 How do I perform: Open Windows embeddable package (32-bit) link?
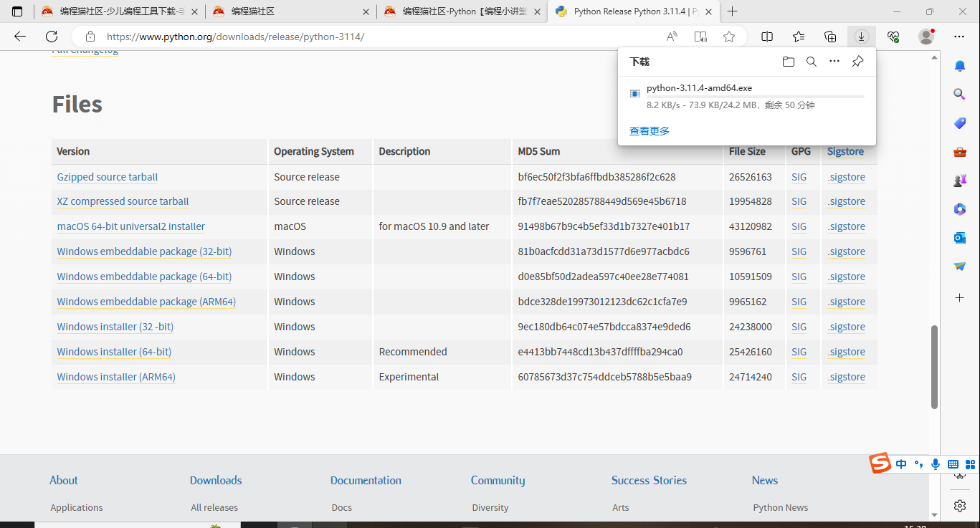pos(144,251)
